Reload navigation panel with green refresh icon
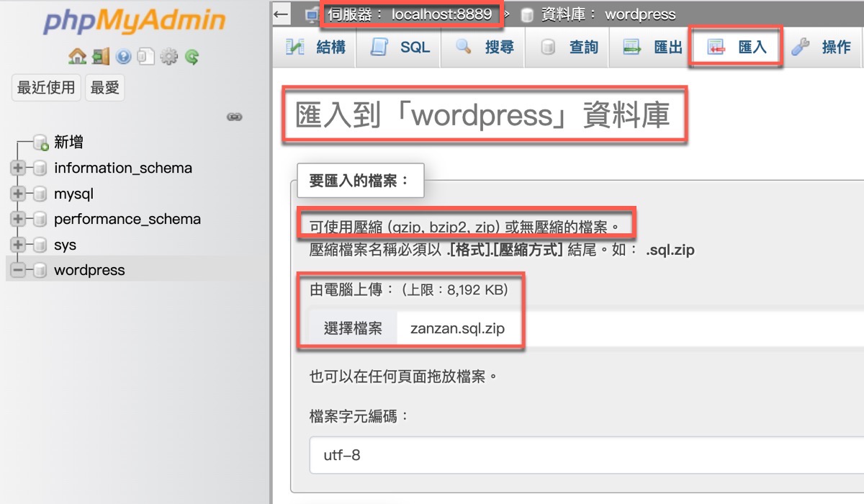 coord(192,56)
